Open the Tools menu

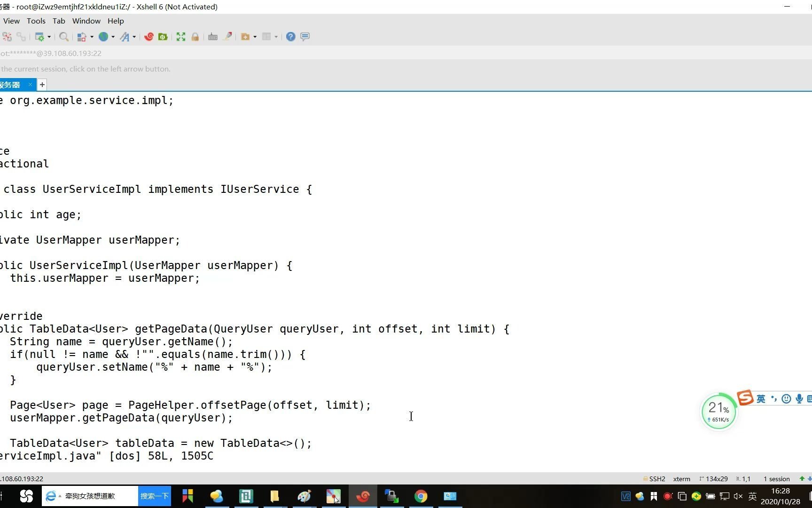[36, 21]
